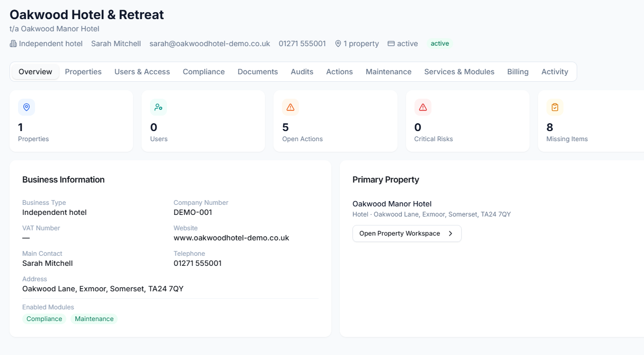The height and width of the screenshot is (355, 644).
Task: Go to the Compliance tab
Action: tap(204, 72)
